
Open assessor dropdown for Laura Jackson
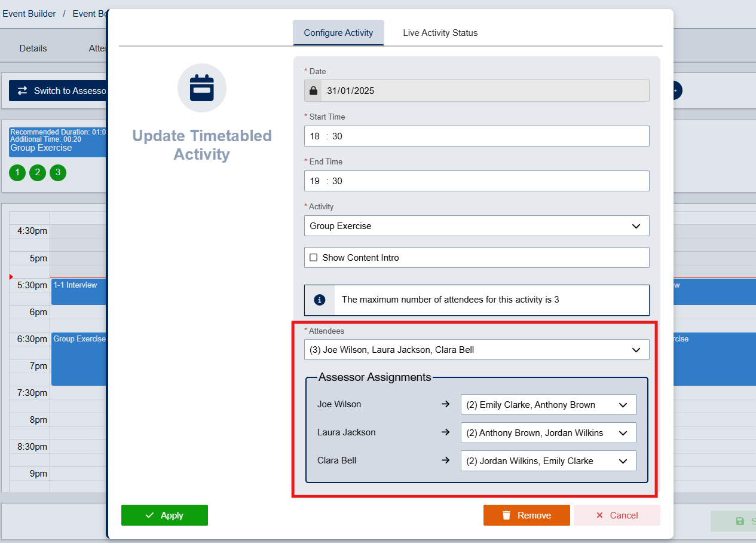(x=548, y=433)
